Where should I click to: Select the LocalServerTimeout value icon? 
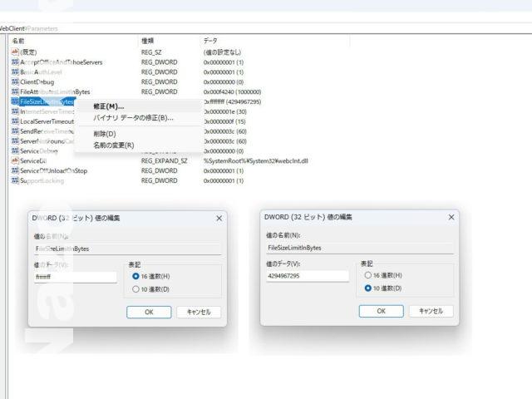(15, 121)
